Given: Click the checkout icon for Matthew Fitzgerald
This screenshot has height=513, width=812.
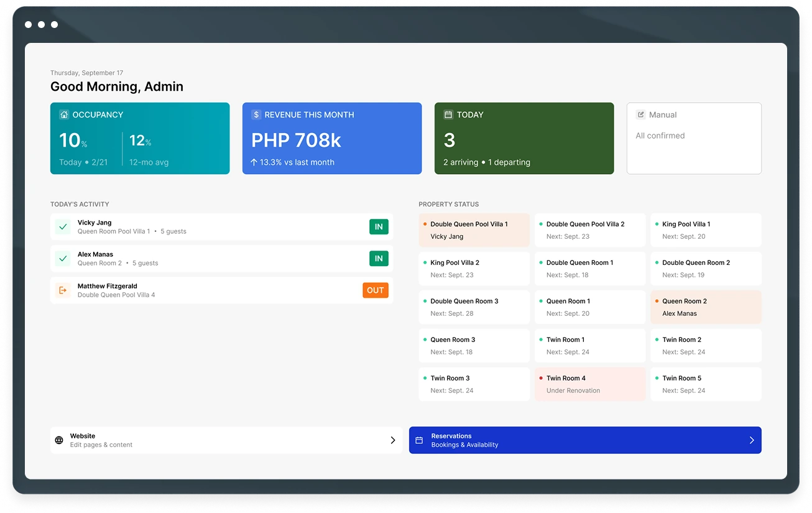Looking at the screenshot, I should (x=63, y=290).
